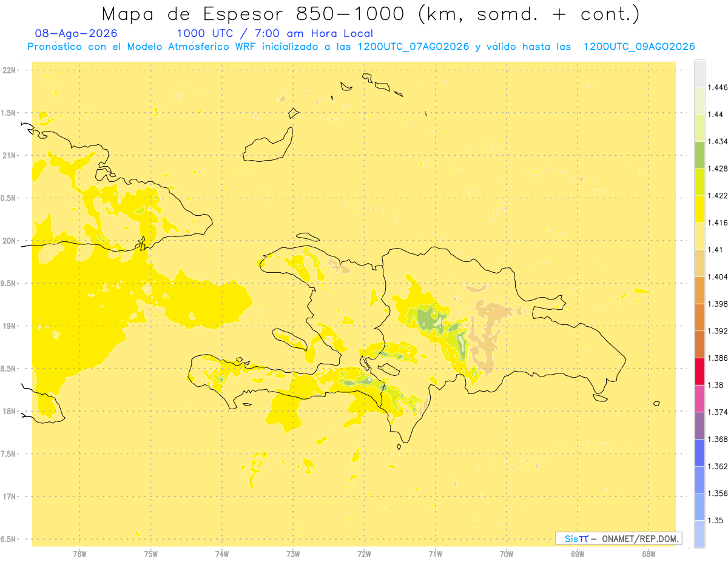Click the latitude label '17N'

pos(10,497)
